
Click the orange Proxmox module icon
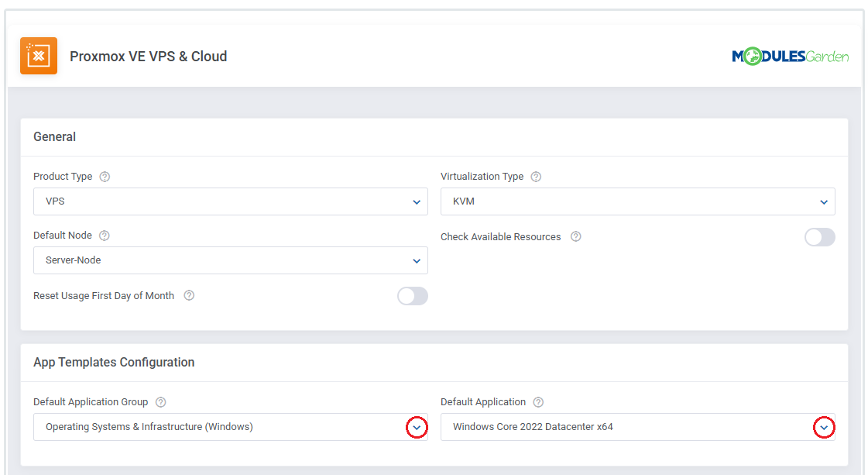click(39, 56)
